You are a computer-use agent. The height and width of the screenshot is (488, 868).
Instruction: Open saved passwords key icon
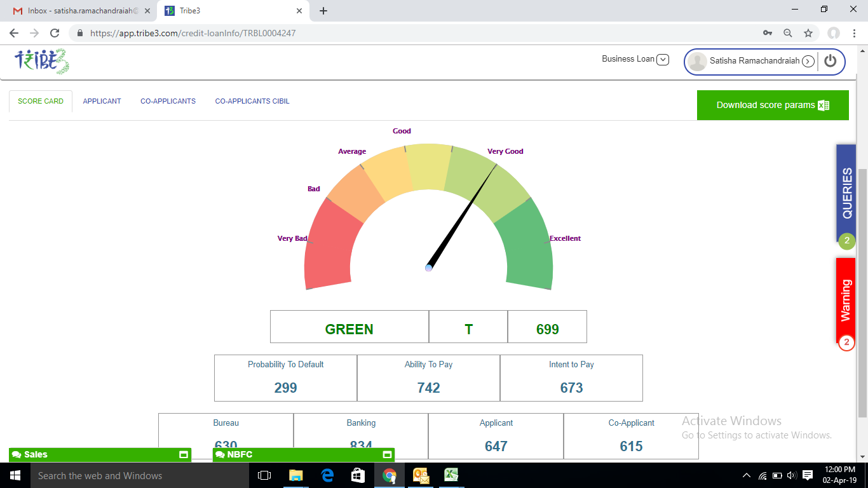pyautogui.click(x=768, y=33)
